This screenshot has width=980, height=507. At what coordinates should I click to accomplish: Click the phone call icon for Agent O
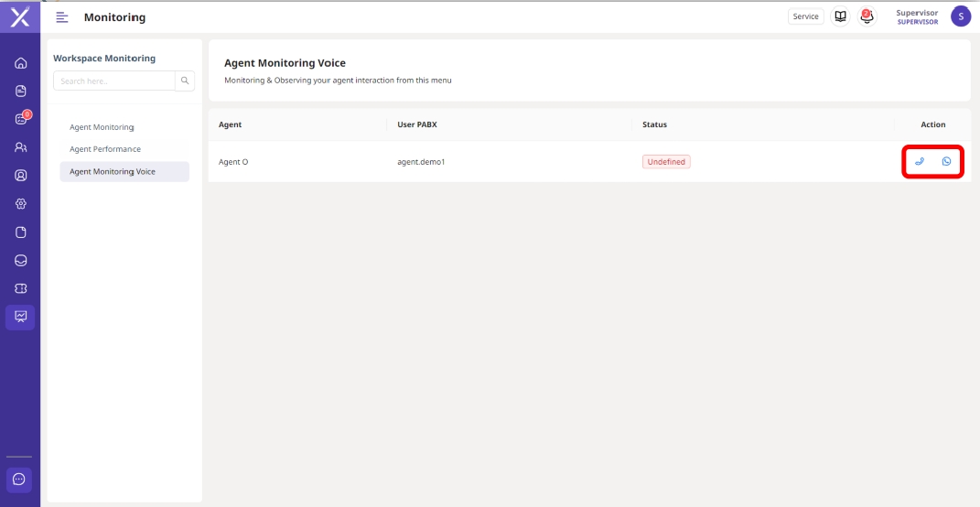[920, 162]
